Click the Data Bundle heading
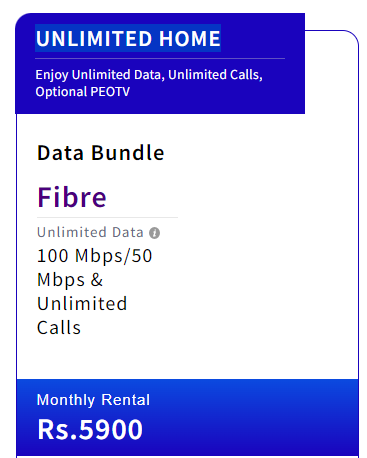This screenshot has height=458, width=367. (101, 153)
